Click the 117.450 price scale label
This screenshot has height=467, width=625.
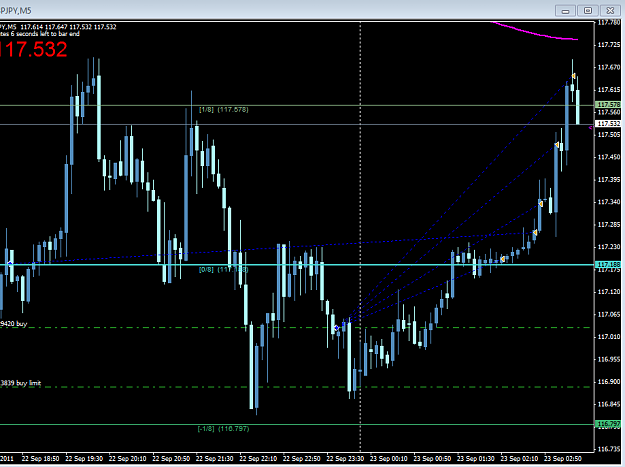pos(609,157)
